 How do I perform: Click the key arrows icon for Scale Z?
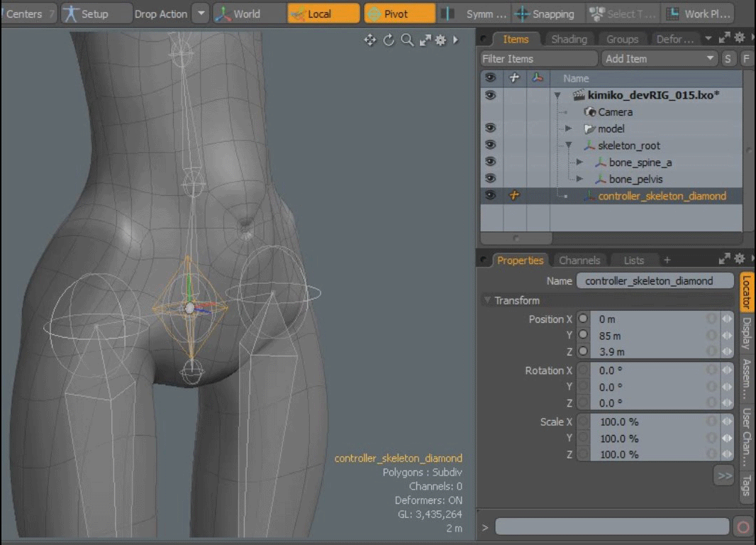coord(727,454)
